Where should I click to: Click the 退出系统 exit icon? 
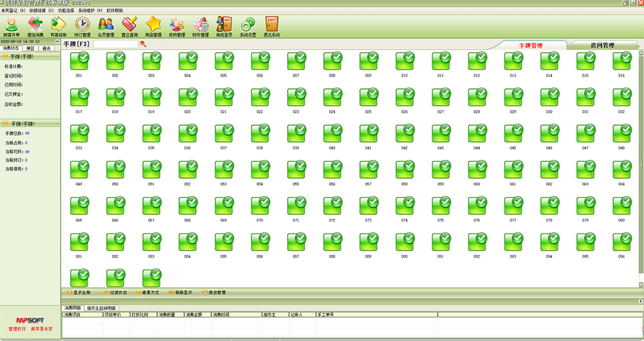[272, 26]
